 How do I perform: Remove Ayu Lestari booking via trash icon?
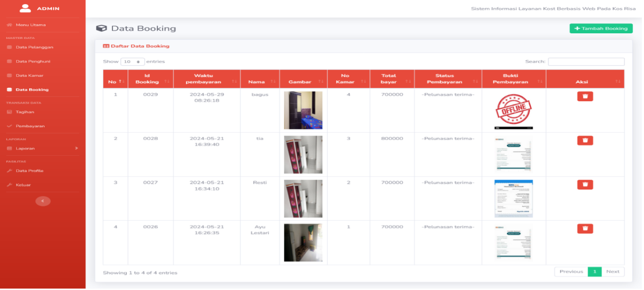[x=585, y=228]
